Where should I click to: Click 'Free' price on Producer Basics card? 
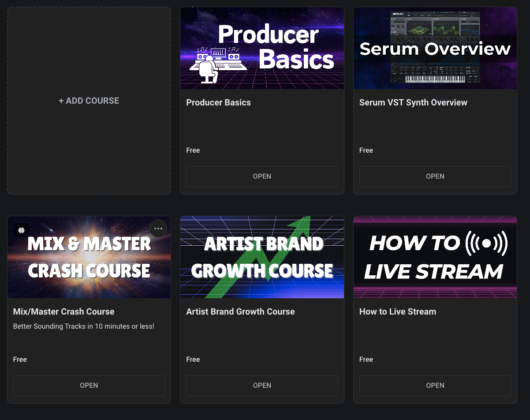[x=193, y=150]
